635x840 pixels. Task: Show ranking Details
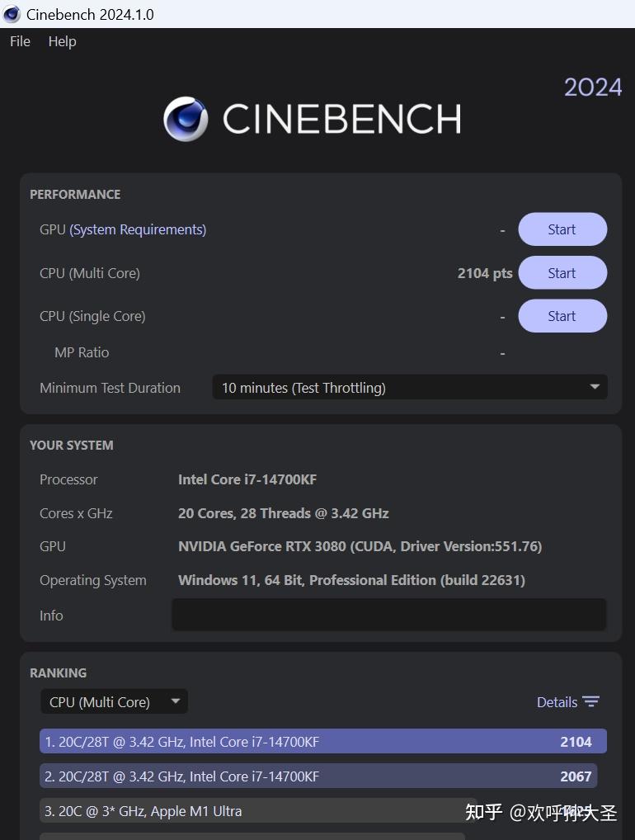pyautogui.click(x=557, y=702)
